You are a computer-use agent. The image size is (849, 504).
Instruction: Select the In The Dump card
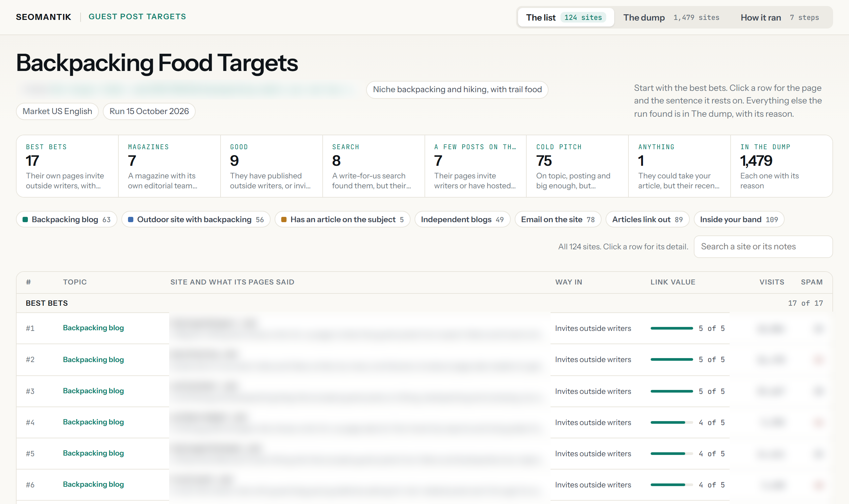(781, 166)
